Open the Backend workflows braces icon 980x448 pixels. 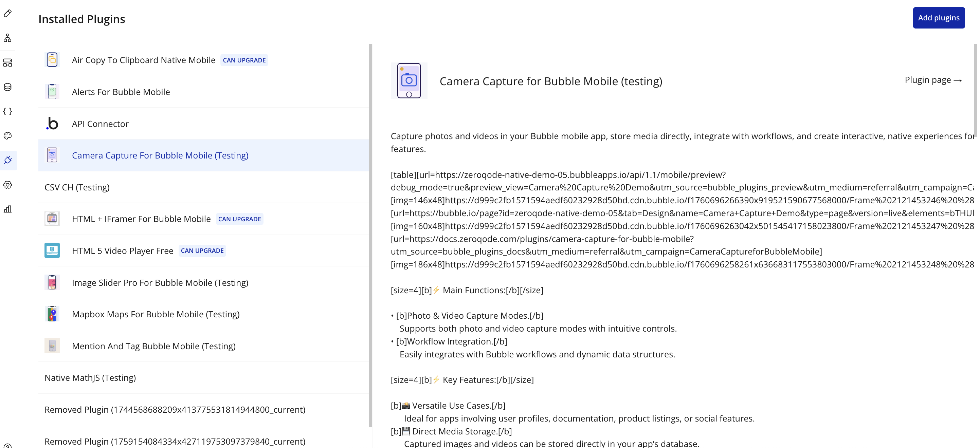[7, 111]
